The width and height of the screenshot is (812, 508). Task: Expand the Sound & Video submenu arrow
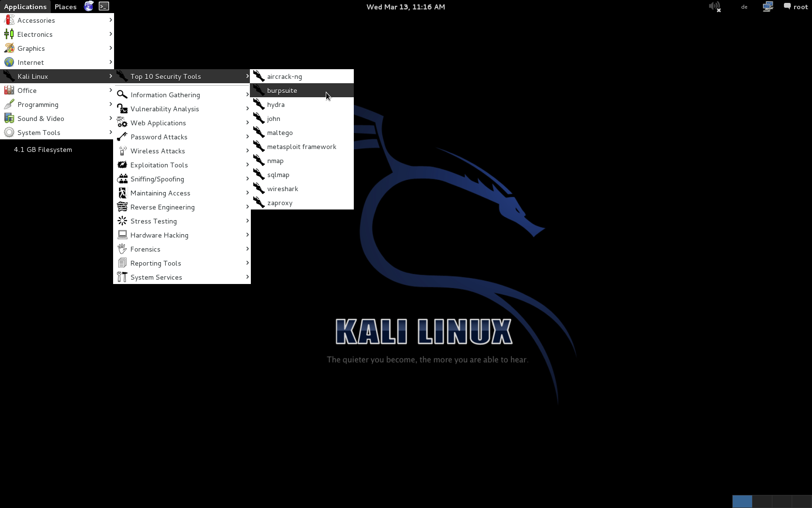[x=111, y=118]
